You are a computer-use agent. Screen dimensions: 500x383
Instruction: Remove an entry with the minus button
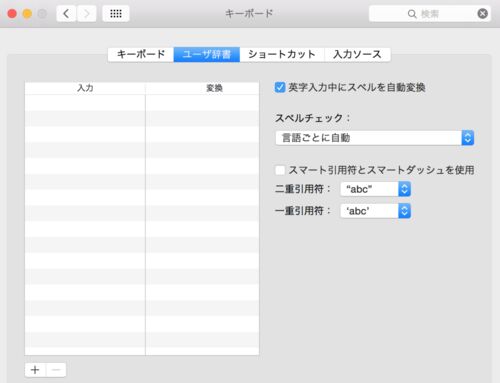pyautogui.click(x=56, y=370)
